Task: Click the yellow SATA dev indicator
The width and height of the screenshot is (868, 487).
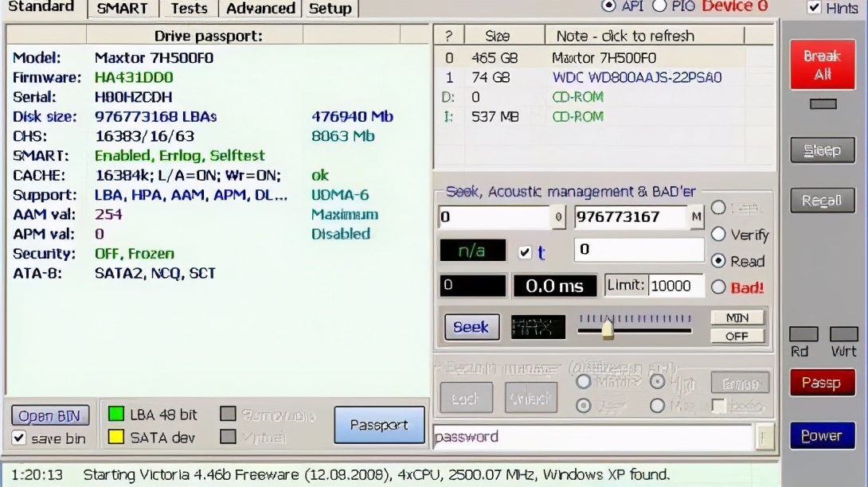Action: (115, 437)
